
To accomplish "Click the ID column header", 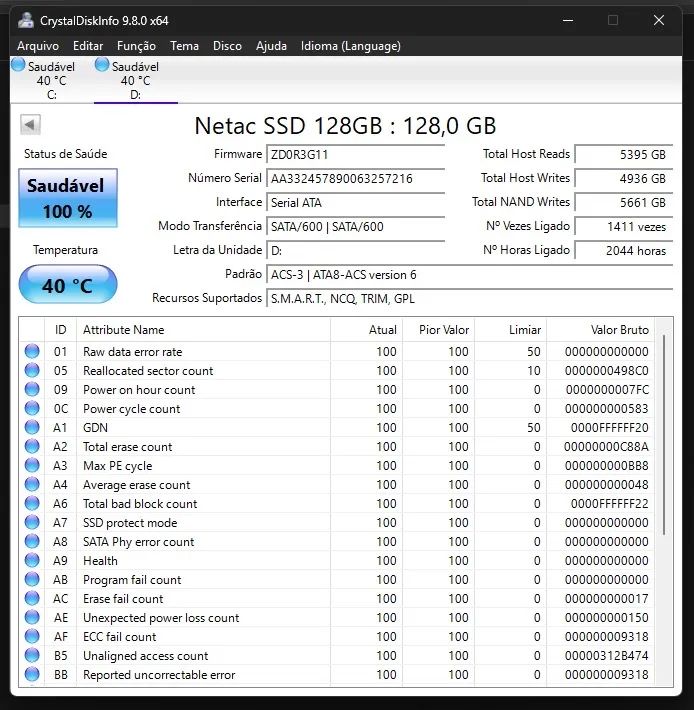I will point(61,330).
